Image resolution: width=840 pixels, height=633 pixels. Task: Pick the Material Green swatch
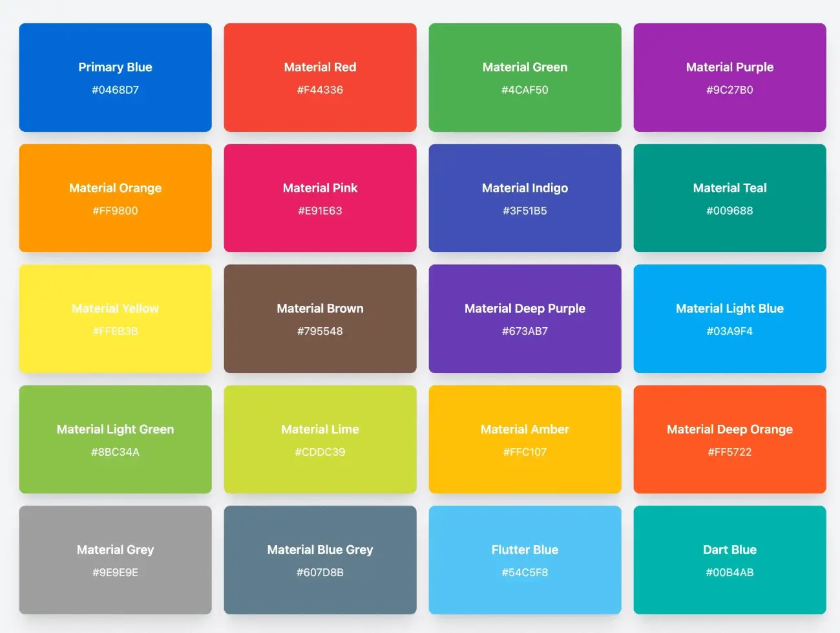(x=525, y=78)
